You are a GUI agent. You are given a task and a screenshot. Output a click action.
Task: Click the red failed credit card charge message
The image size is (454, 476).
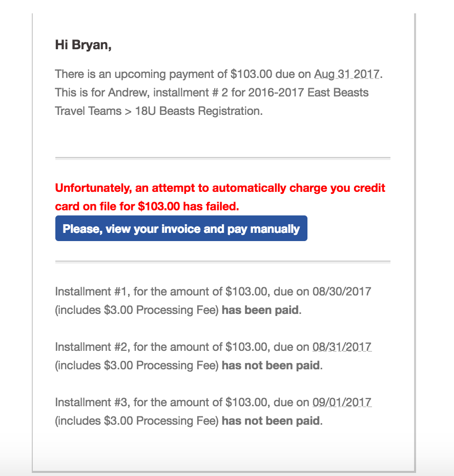coord(220,197)
